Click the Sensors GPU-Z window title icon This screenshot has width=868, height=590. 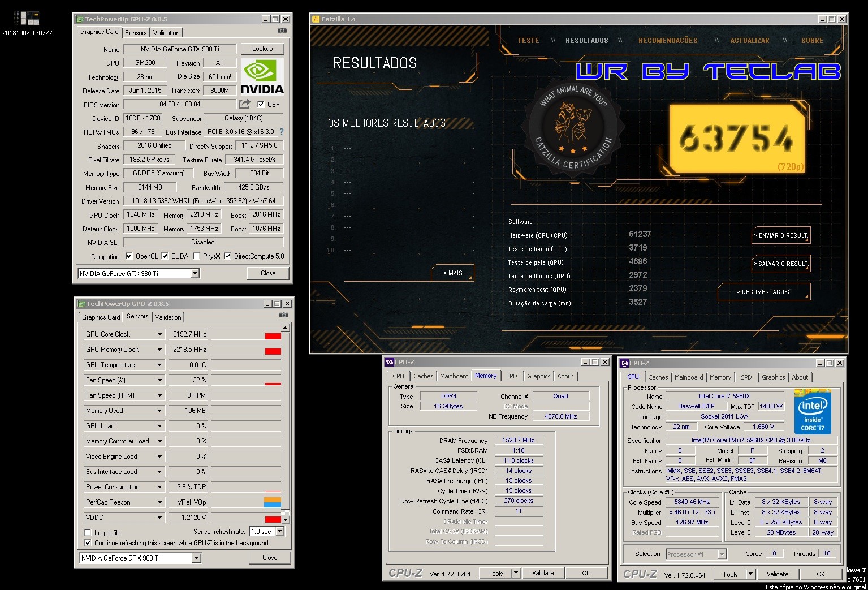point(81,304)
